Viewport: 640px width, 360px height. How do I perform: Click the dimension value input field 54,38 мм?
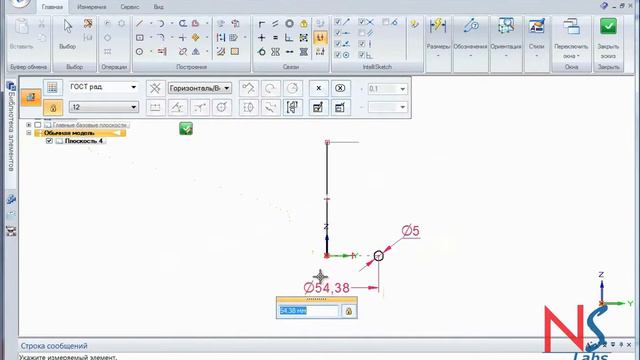[x=309, y=311]
